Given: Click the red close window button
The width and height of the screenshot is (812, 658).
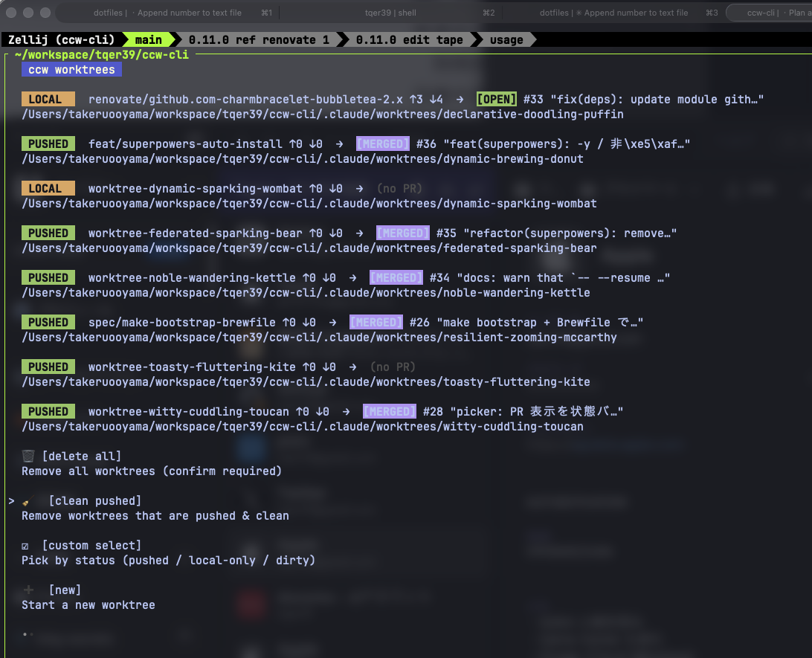Looking at the screenshot, I should click(x=11, y=13).
